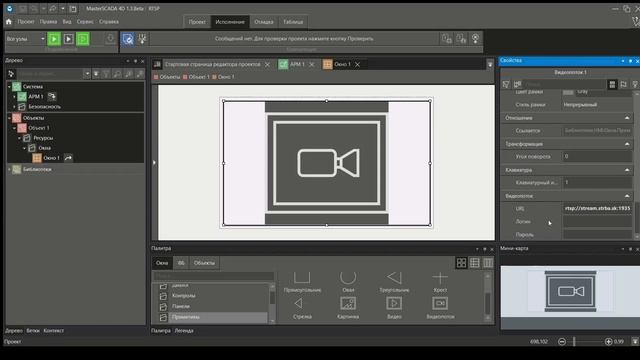The height and width of the screenshot is (360, 640).
Task: Select the video stream element on canvas
Action: [327, 163]
